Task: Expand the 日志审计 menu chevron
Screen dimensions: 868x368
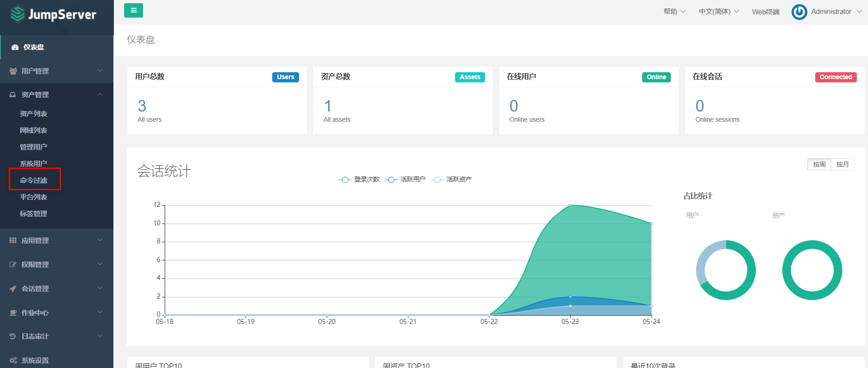Action: click(100, 336)
